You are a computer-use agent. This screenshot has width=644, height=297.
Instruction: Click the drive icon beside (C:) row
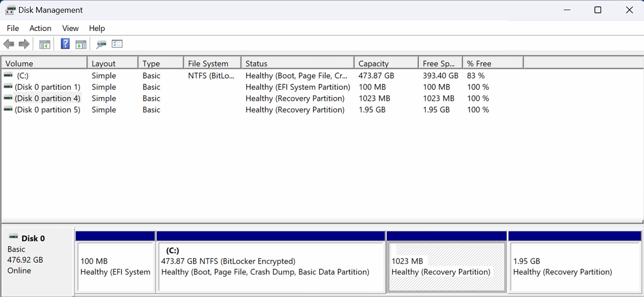(x=8, y=75)
